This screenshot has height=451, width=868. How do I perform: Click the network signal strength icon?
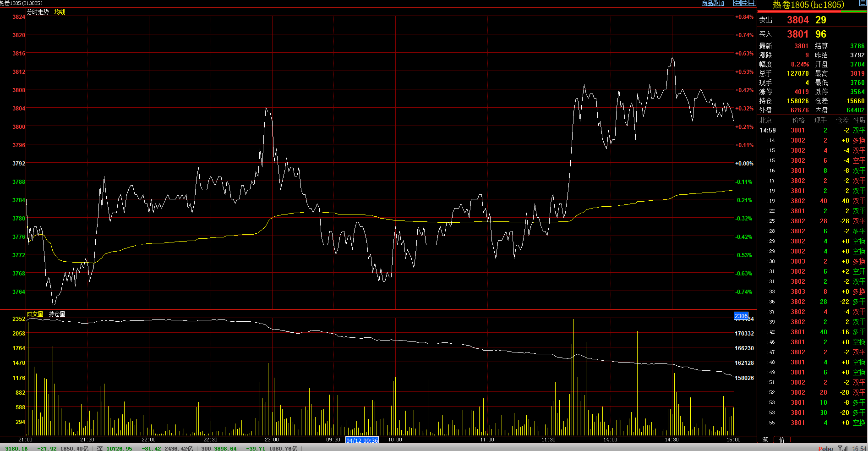pyautogui.click(x=842, y=448)
